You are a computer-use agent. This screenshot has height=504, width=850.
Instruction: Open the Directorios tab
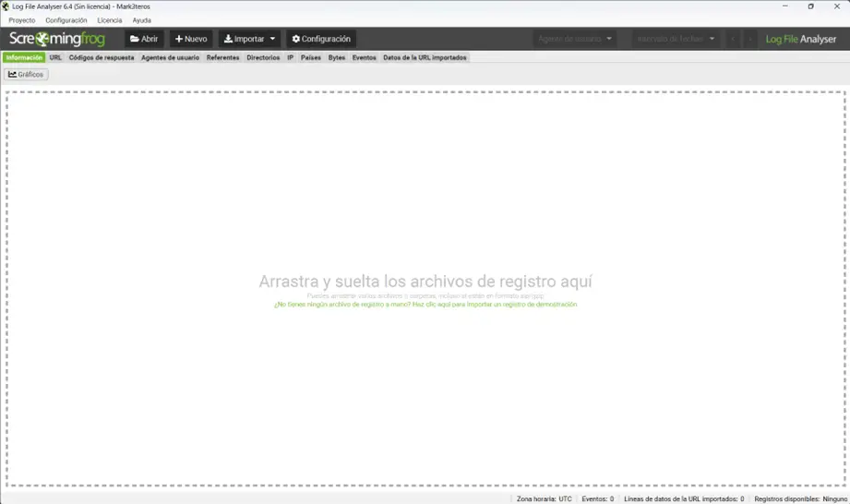coord(263,57)
